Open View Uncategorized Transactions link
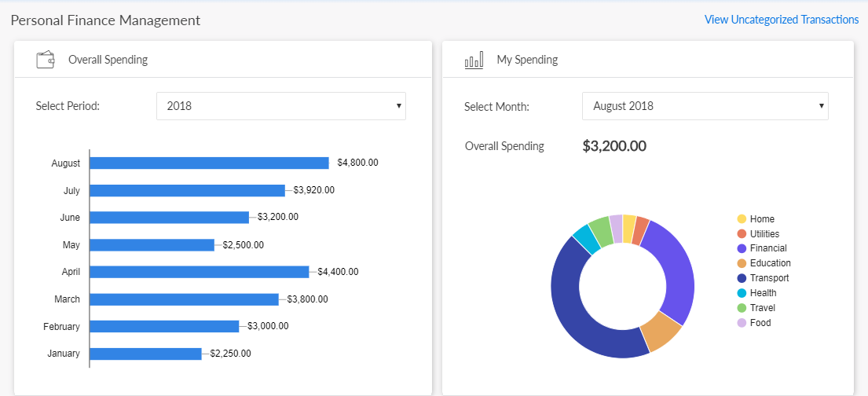 click(x=781, y=20)
